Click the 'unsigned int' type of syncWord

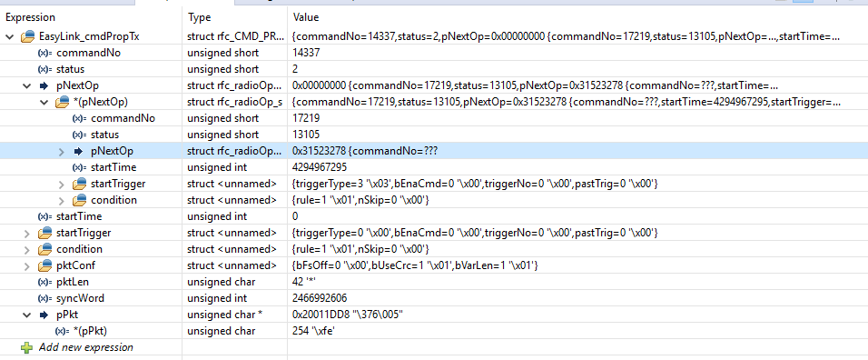coord(218,298)
